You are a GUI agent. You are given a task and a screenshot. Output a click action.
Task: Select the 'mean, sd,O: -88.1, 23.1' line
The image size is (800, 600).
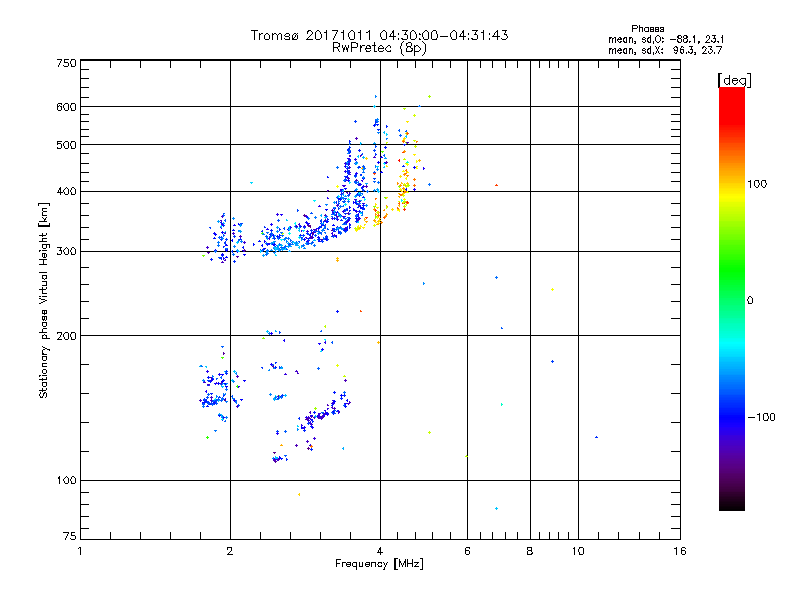[666, 39]
